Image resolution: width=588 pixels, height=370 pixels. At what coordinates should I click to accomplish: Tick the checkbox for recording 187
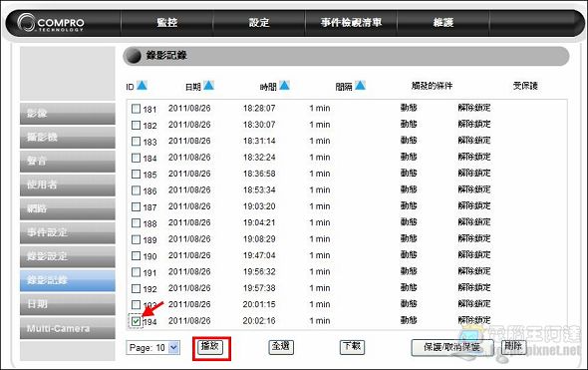(136, 206)
